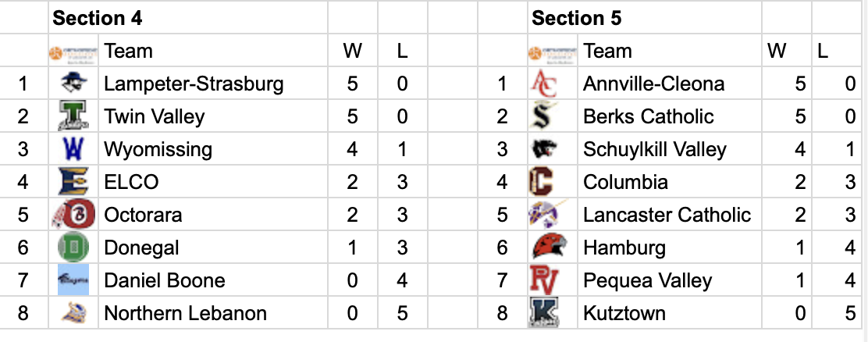This screenshot has width=868, height=342.
Task: Click the Octorara team logo
Action: coord(73,215)
